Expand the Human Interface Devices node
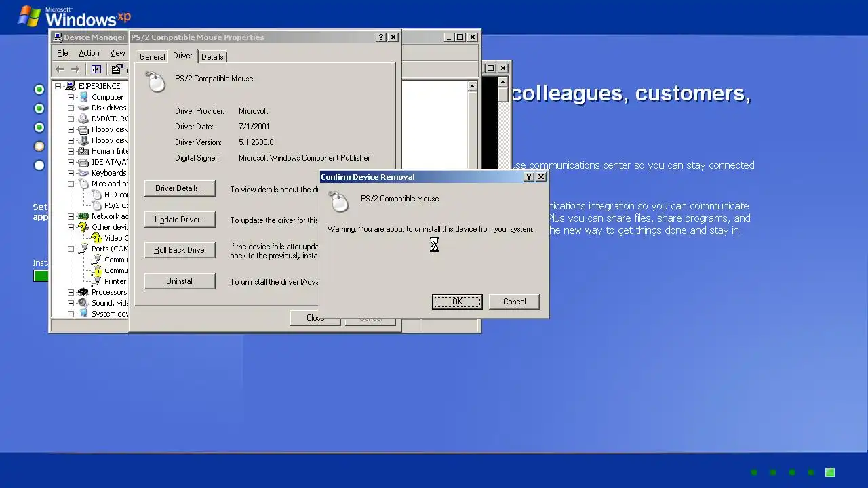868x488 pixels. [x=71, y=151]
